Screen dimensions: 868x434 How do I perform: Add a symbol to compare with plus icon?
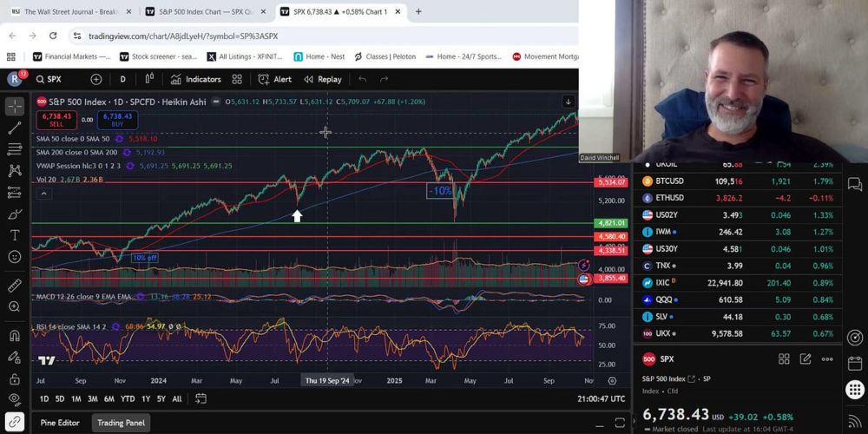(96, 79)
